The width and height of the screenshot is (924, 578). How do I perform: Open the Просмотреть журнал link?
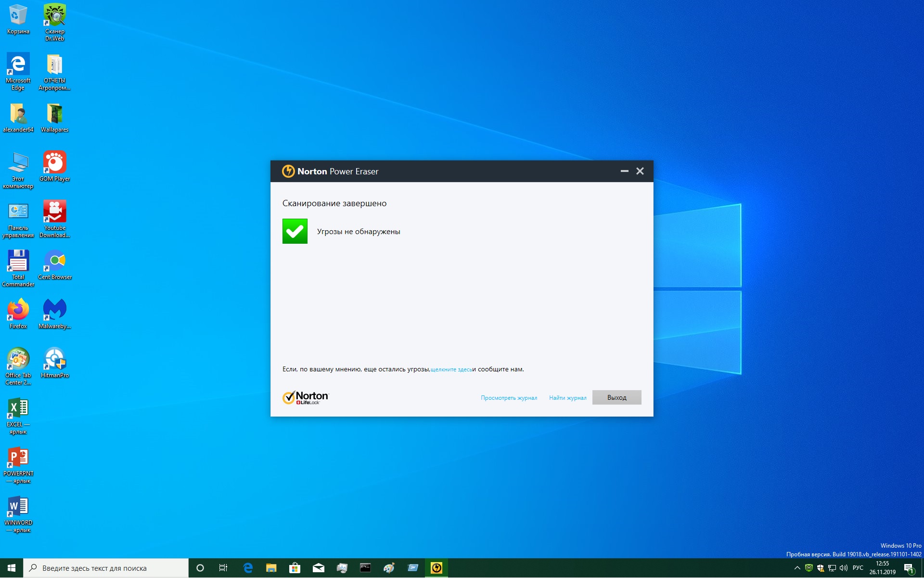pyautogui.click(x=509, y=398)
